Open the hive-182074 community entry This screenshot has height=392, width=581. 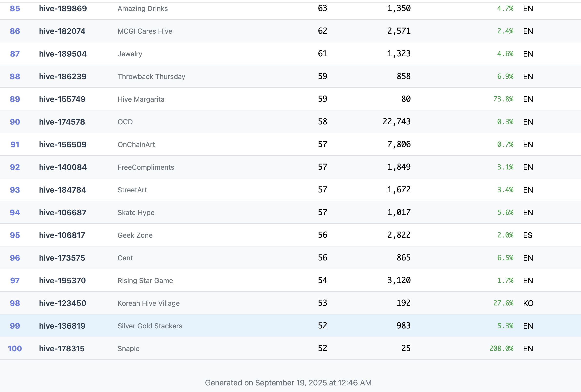(62, 31)
